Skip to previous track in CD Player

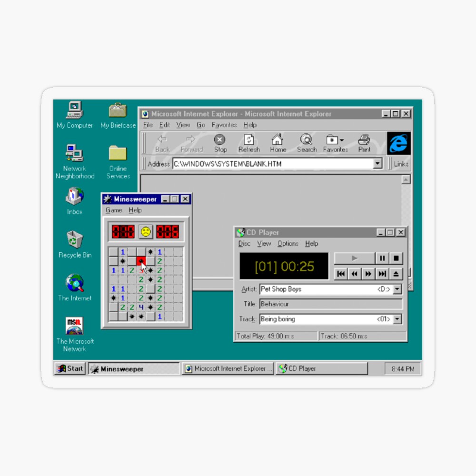[x=341, y=274]
